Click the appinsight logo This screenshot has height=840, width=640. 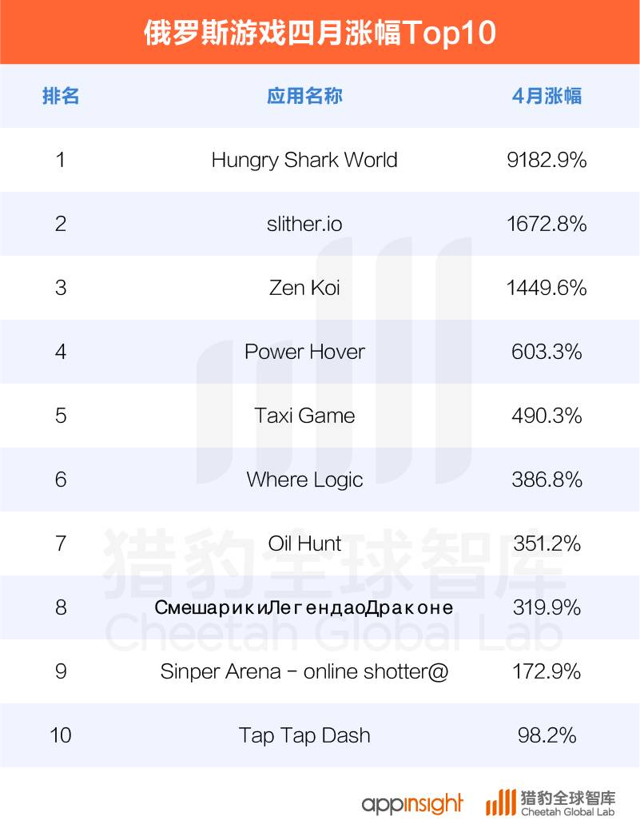coord(411,803)
